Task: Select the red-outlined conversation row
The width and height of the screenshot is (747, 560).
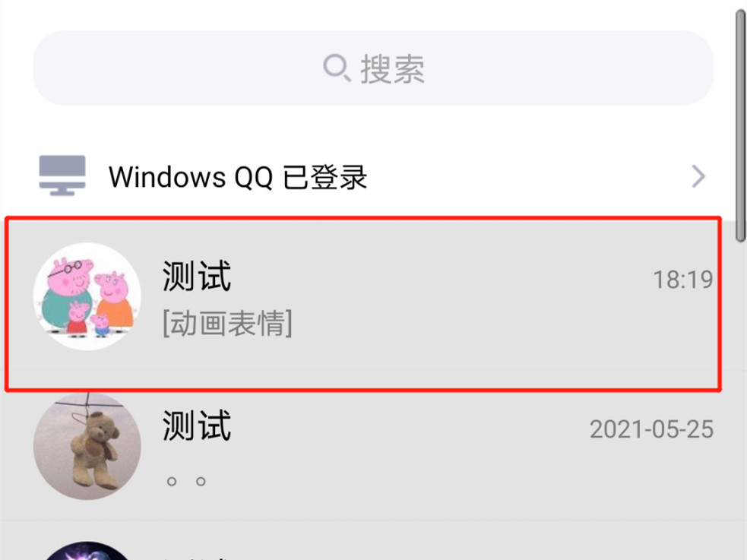Action: pyautogui.click(x=363, y=304)
